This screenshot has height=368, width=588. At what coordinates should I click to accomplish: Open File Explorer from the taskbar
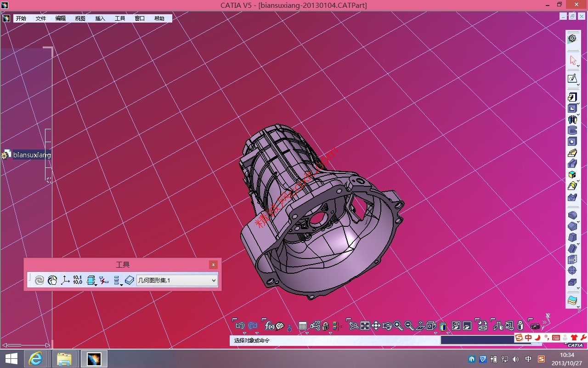pyautogui.click(x=64, y=358)
